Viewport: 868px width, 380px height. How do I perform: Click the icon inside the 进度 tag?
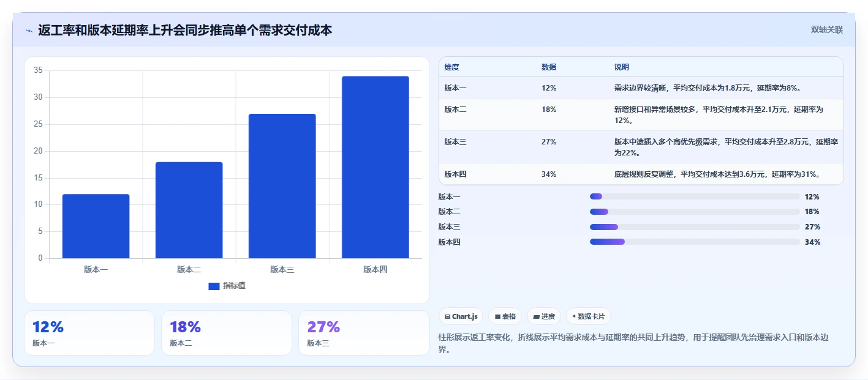coord(537,317)
